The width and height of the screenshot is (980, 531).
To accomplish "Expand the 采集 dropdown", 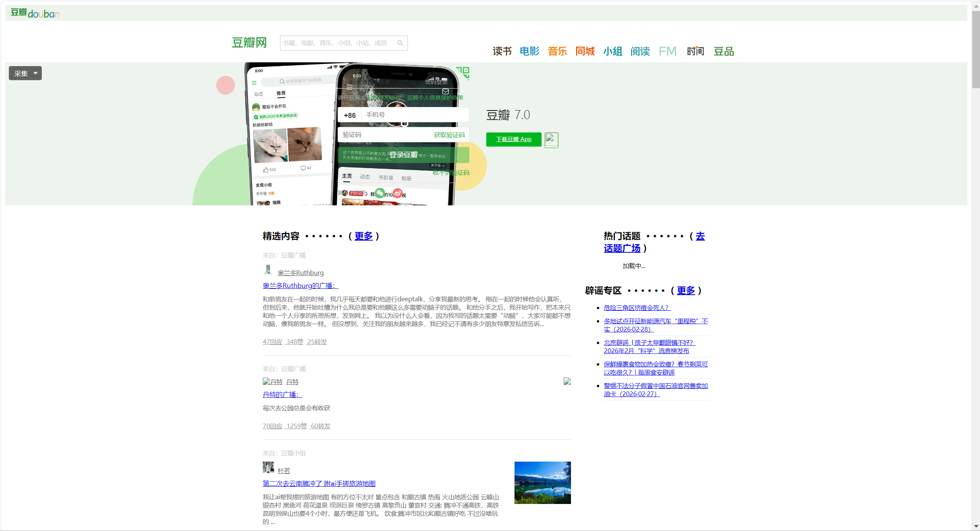I will pyautogui.click(x=25, y=73).
